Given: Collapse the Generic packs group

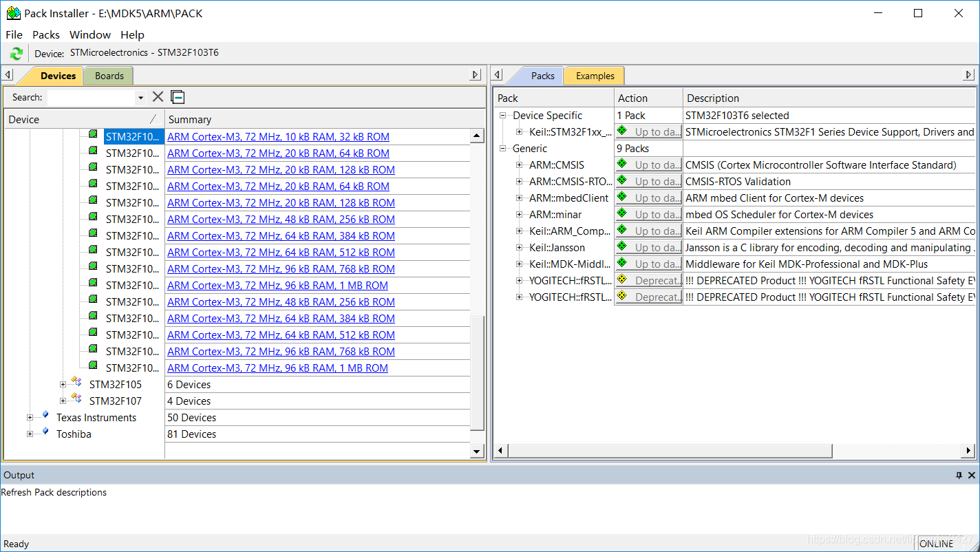Looking at the screenshot, I should click(503, 149).
